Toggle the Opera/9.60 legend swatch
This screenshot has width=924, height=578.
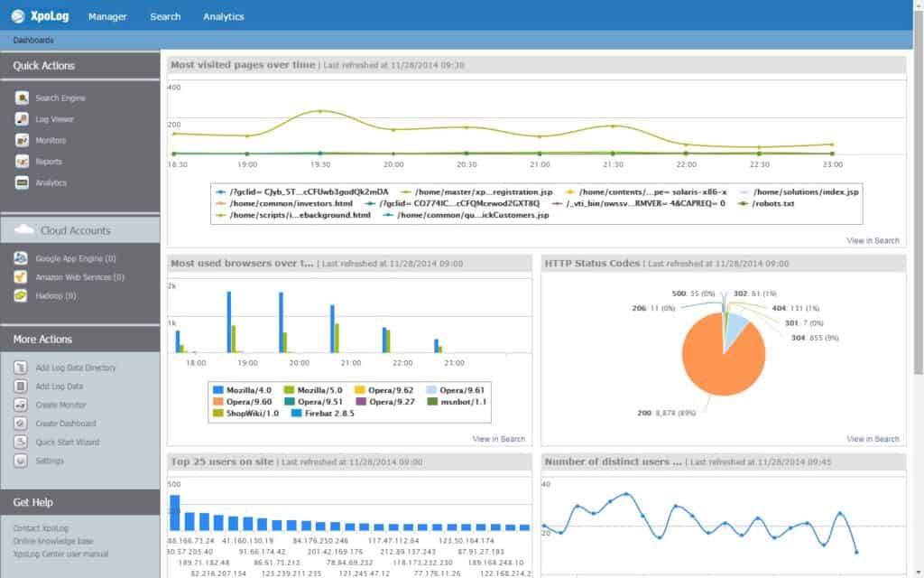[218, 402]
